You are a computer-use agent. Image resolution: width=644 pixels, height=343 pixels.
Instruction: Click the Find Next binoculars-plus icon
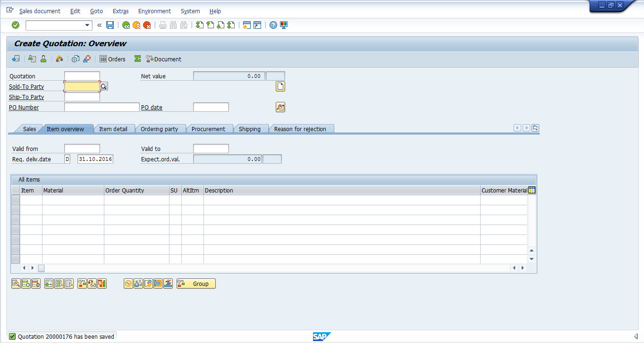(x=184, y=25)
